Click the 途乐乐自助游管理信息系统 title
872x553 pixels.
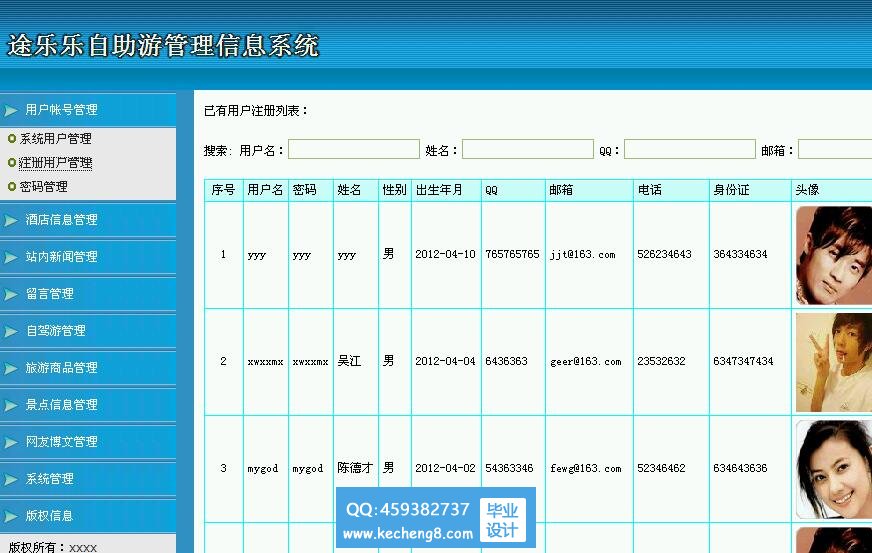[x=163, y=45]
